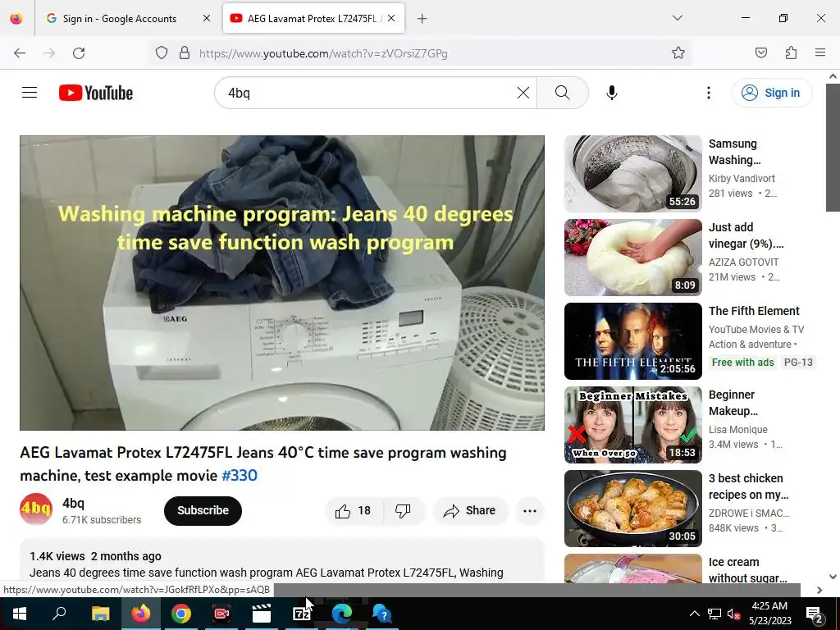Open the 4bq channel avatar
The width and height of the screenshot is (840, 630).
[36, 509]
